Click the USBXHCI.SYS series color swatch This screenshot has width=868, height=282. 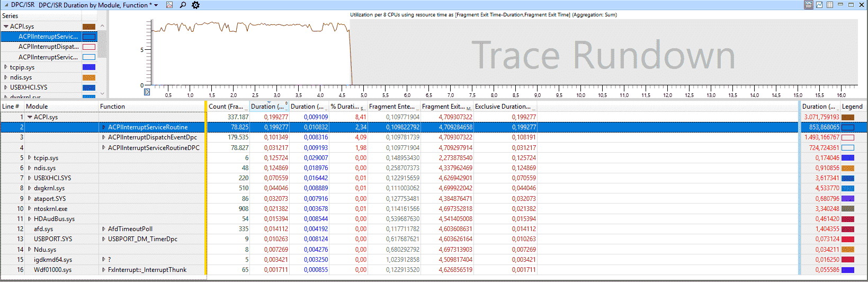point(89,87)
